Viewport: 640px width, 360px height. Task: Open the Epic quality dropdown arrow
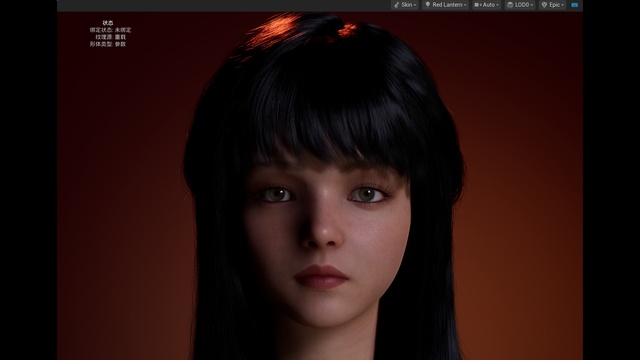click(562, 5)
